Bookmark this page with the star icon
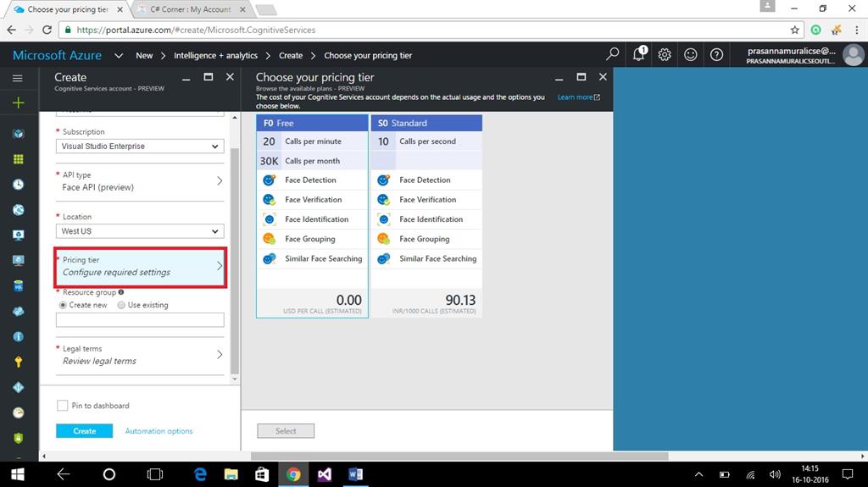 794,30
